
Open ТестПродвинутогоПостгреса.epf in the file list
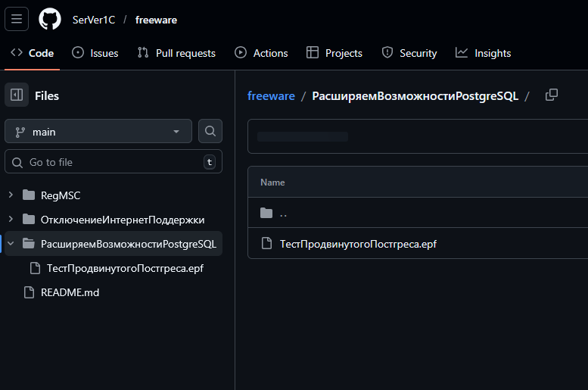(358, 244)
